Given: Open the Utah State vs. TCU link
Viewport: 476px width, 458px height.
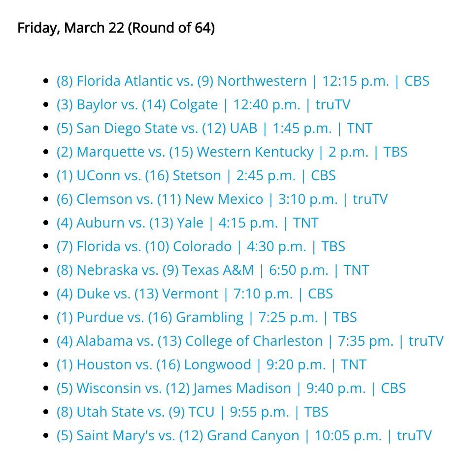Looking at the screenshot, I should click(x=192, y=412).
